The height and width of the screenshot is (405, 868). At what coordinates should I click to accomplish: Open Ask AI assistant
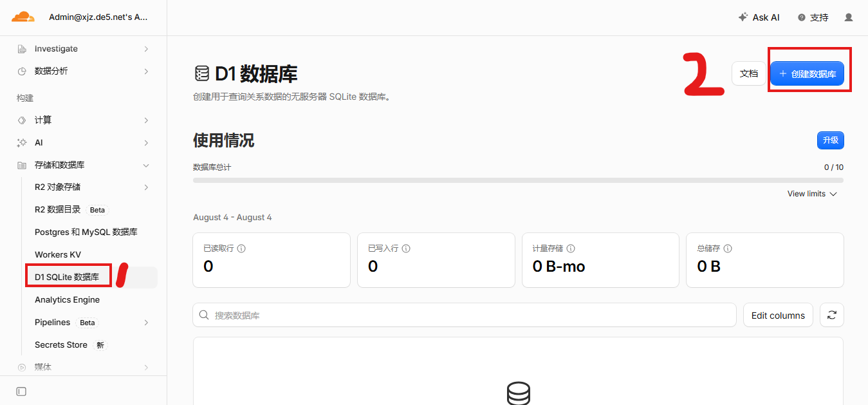tap(759, 17)
